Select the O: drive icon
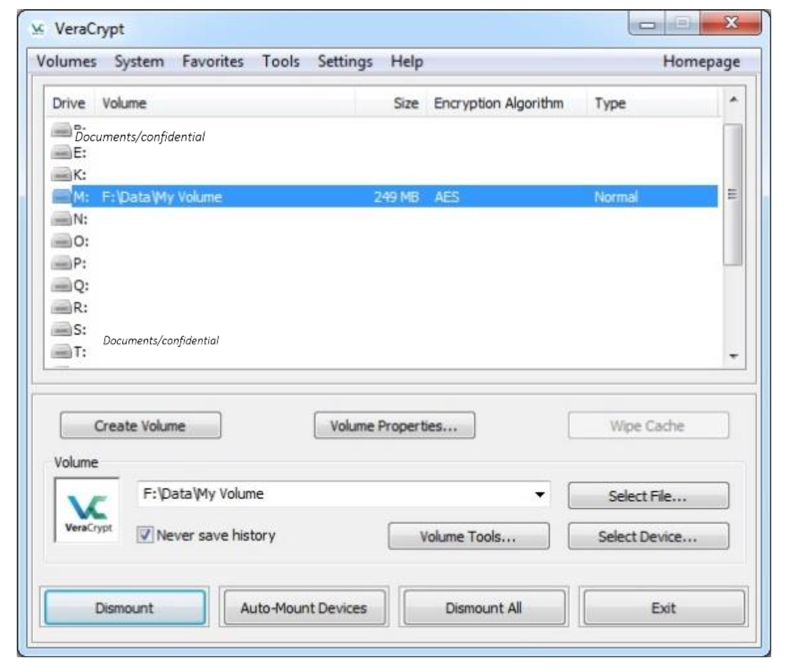 point(61,241)
